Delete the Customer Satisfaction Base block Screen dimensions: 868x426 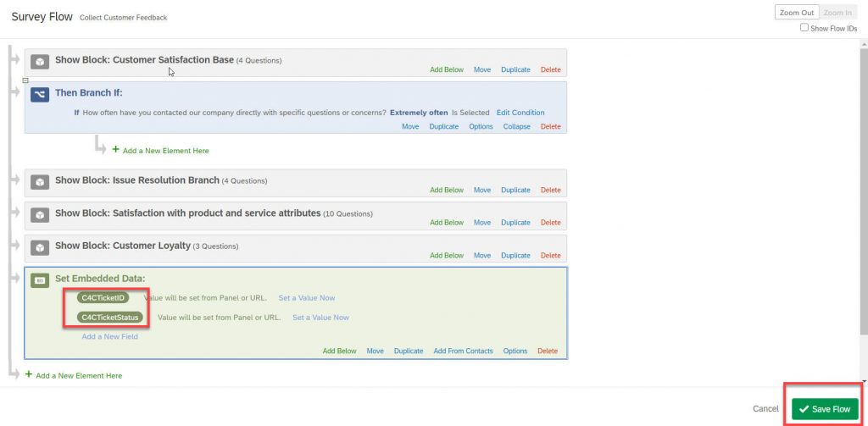point(550,69)
